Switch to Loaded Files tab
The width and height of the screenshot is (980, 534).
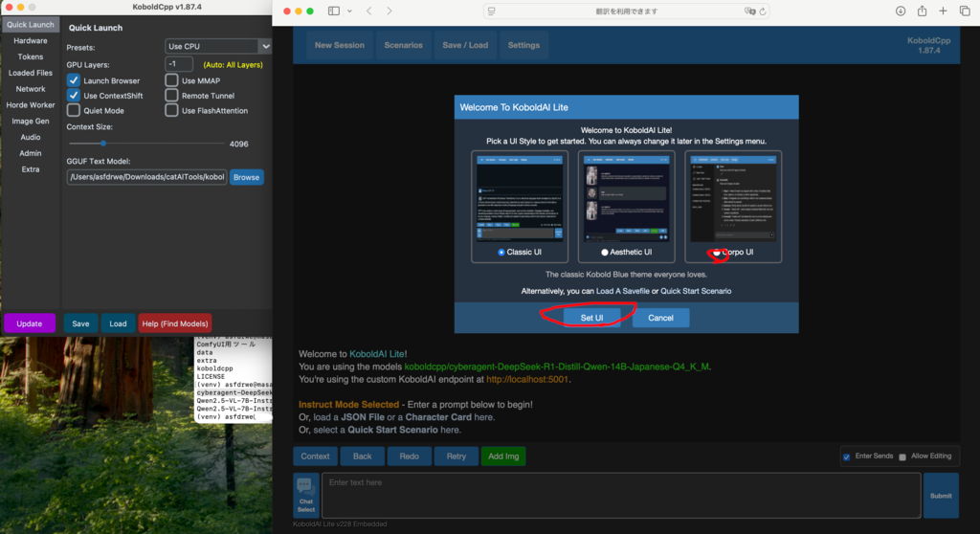click(30, 73)
